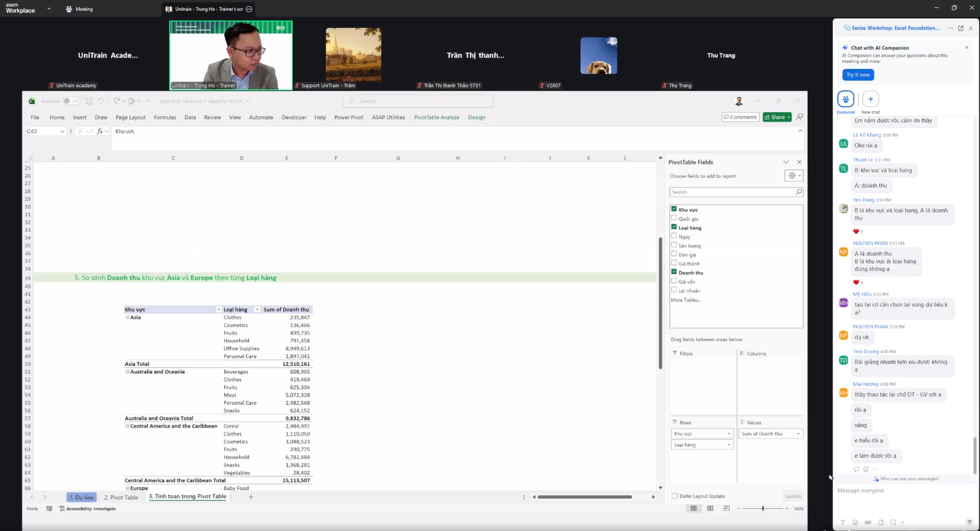Click Undo icon in Excel quick access toolbar
Viewport: 980px width, 531px height.
[x=101, y=101]
